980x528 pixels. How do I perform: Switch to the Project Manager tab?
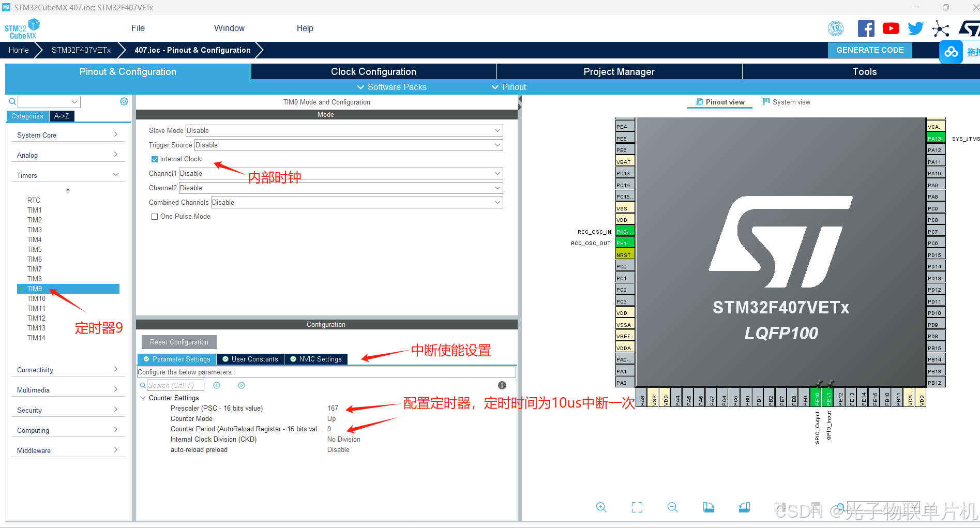pyautogui.click(x=619, y=71)
